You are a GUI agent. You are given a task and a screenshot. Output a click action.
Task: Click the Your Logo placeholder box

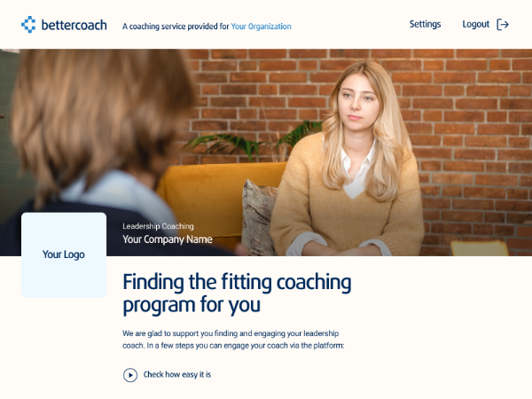click(64, 255)
